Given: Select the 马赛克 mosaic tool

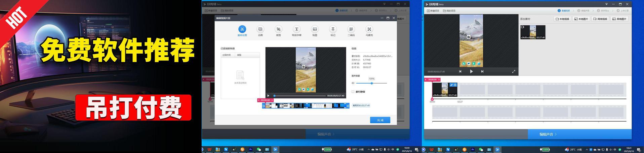Looking at the screenshot, I should (x=369, y=29).
